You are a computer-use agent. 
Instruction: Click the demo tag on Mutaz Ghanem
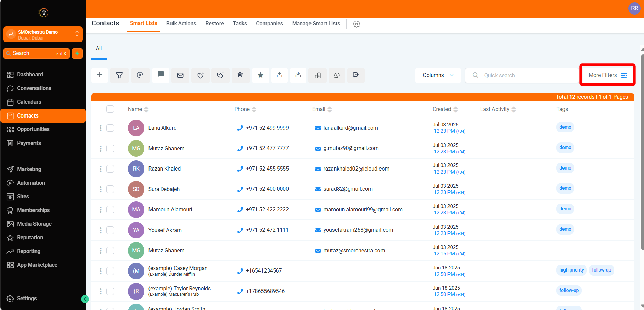[565, 148]
